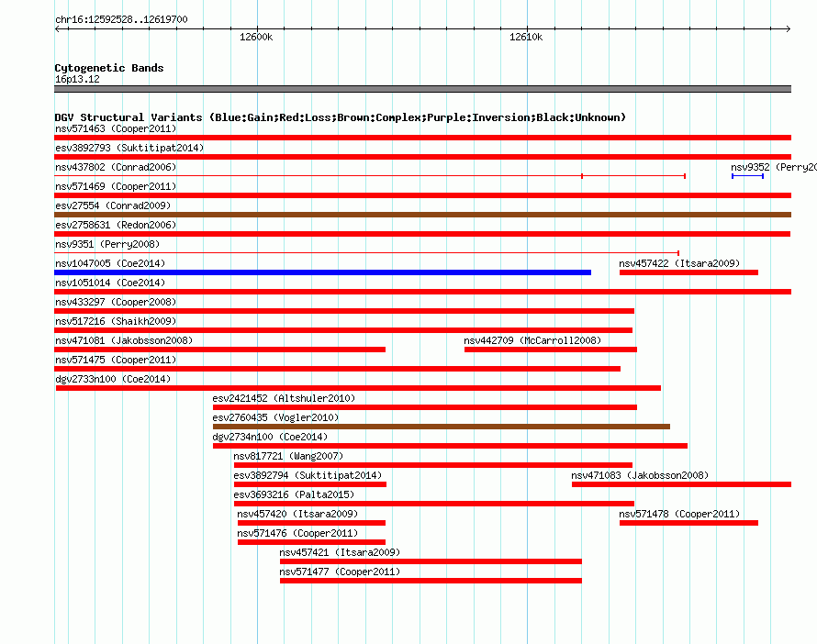Image resolution: width=817 pixels, height=644 pixels.
Task: Select nsv1047005 (Coe2014) blue gain bar
Action: click(x=322, y=272)
